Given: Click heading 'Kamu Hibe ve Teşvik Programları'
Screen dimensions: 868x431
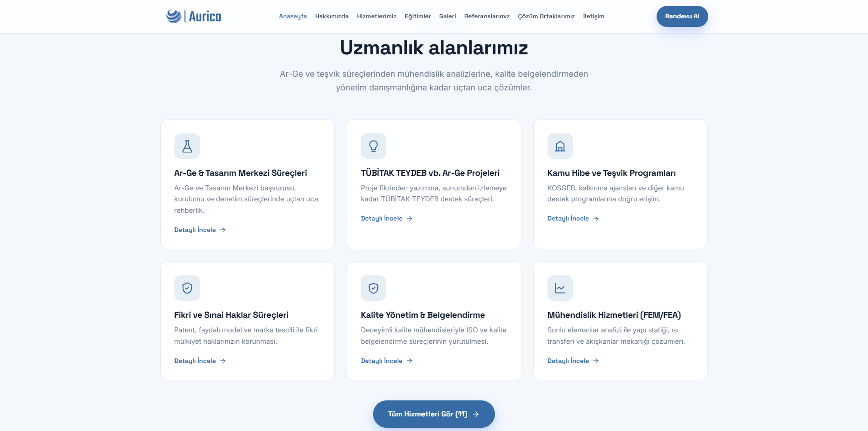Looking at the screenshot, I should (611, 173).
